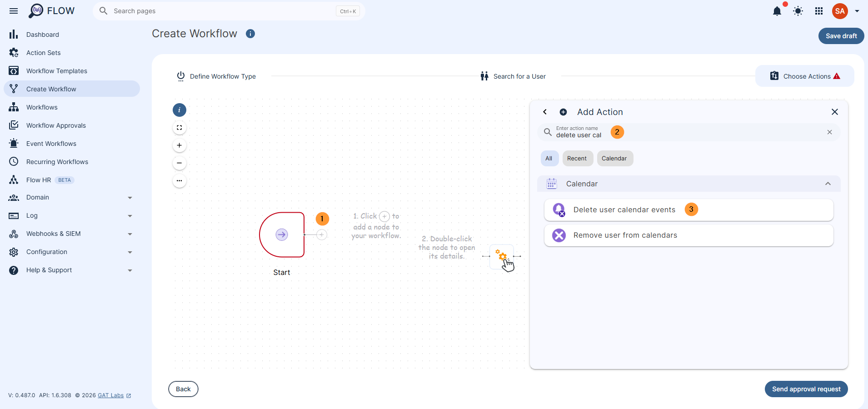Choose Delete user calendar events action

pos(689,210)
